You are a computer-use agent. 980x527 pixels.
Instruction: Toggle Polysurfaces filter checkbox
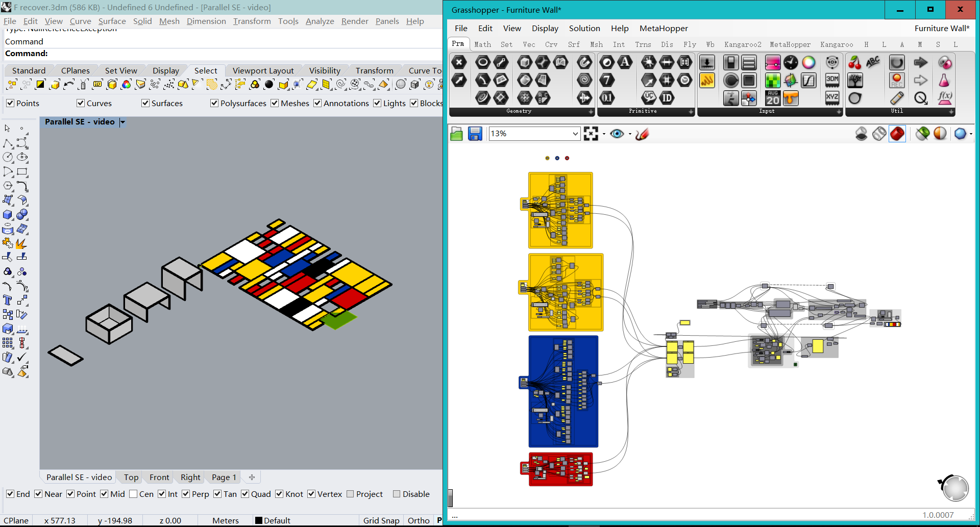pos(214,103)
